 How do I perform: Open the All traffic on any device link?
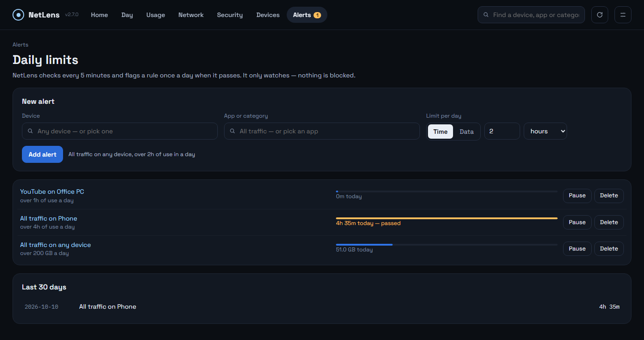[x=55, y=245]
